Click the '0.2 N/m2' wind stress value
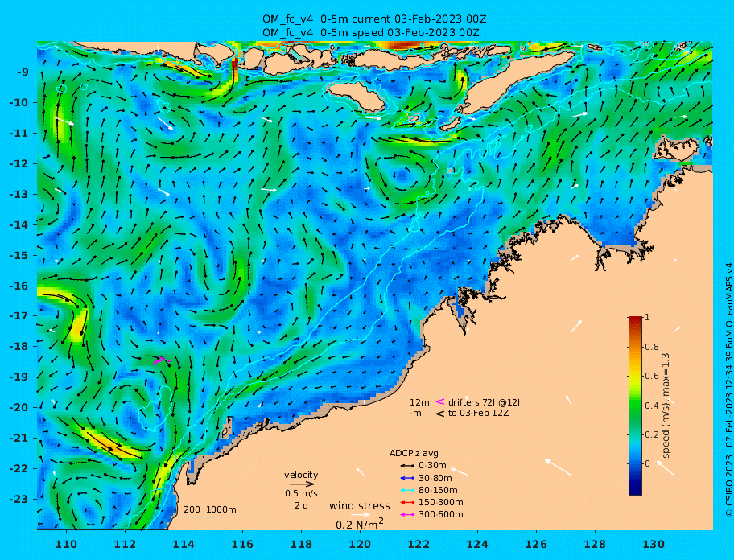Viewport: 734px width, 560px height. point(360,524)
